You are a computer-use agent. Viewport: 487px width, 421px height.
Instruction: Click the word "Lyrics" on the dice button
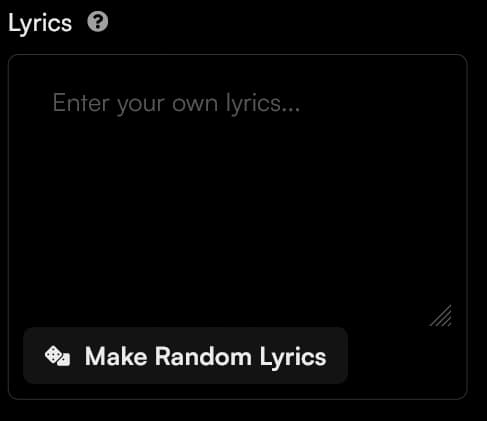coord(293,358)
